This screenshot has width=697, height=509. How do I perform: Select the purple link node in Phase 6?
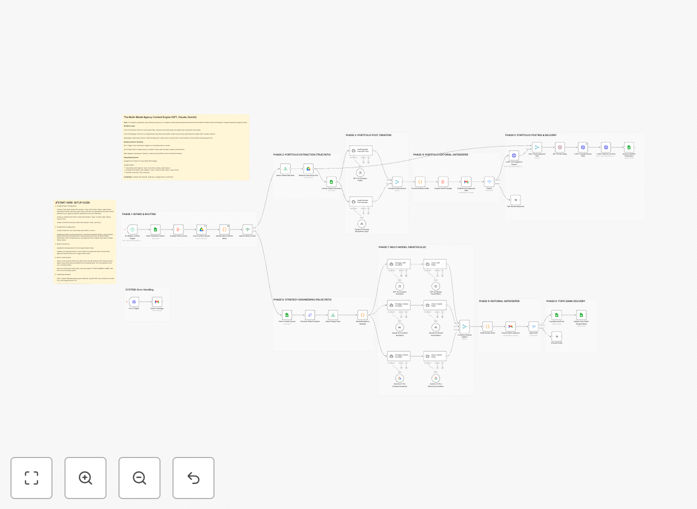tap(310, 315)
